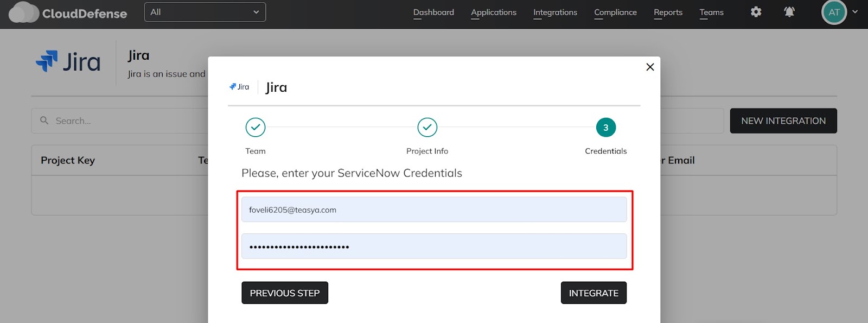Click the Jira dialog title text
Viewport: 868px width, 323px height.
276,87
